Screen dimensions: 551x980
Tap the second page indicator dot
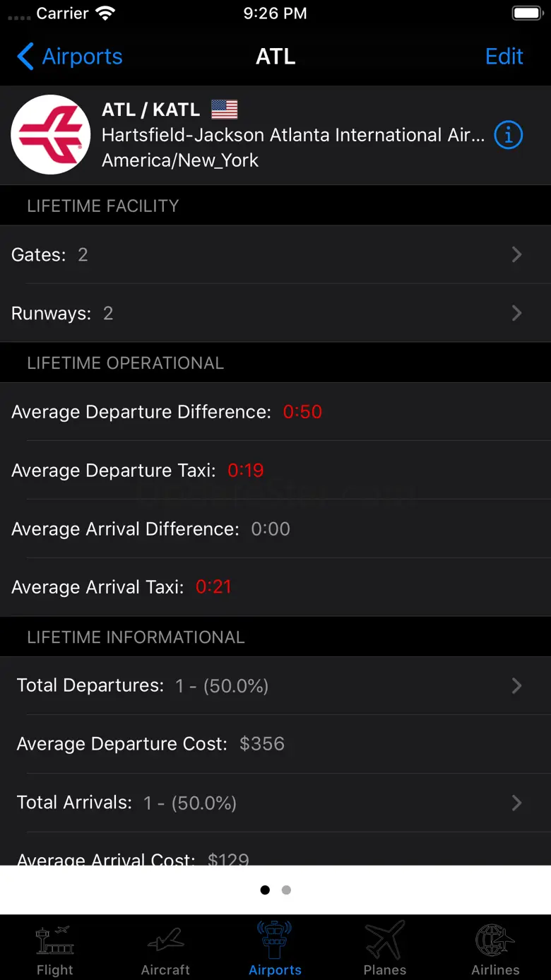pos(286,890)
